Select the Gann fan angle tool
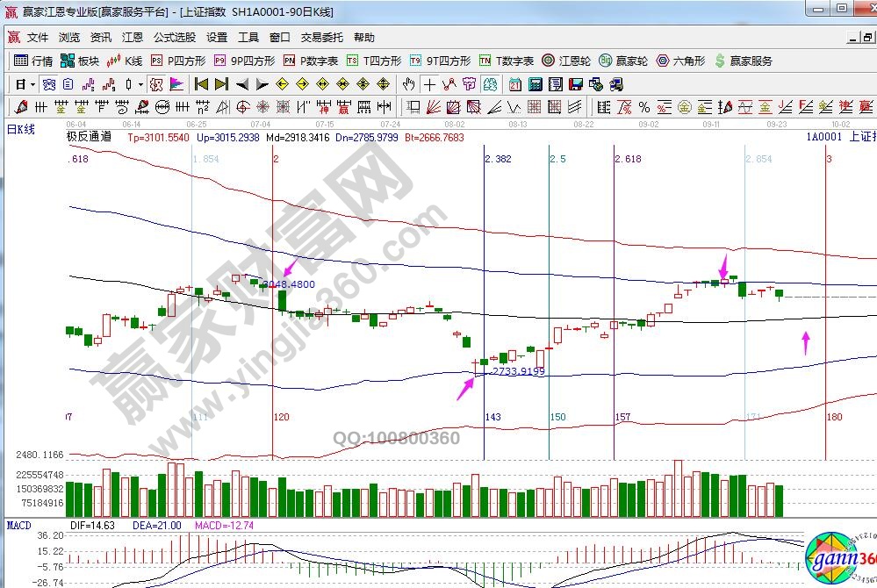This screenshot has width=877, height=588. point(434,107)
